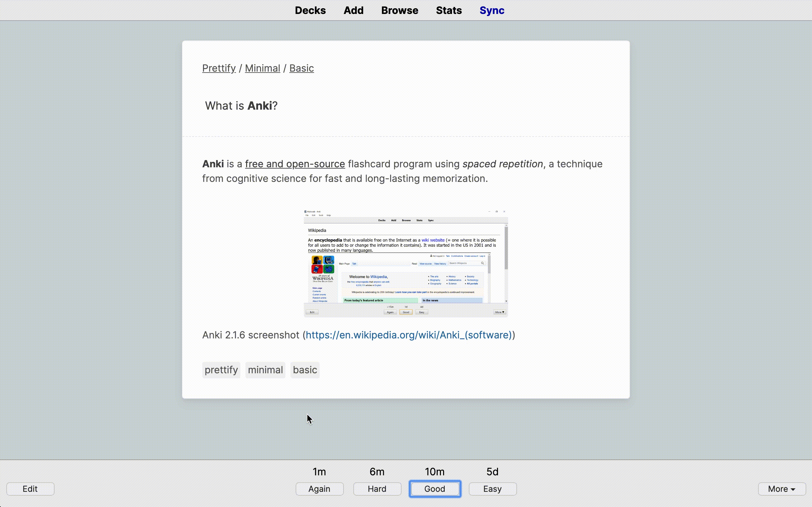Image resolution: width=812 pixels, height=507 pixels.
Task: Click the Minimal breadcrumb link
Action: [x=262, y=68]
